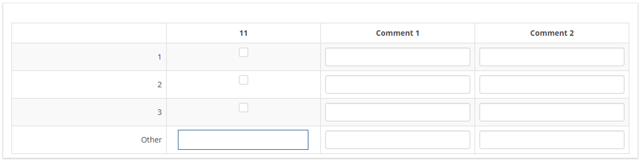644x162 pixels.
Task: Select the "Comment 1" column header
Action: coord(397,33)
